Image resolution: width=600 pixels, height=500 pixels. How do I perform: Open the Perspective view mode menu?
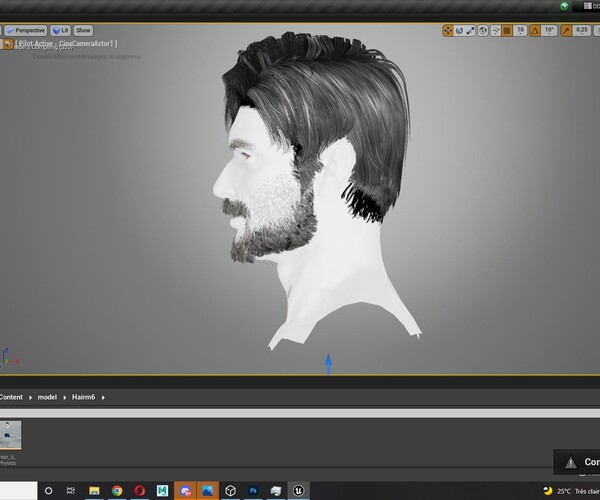click(x=26, y=30)
